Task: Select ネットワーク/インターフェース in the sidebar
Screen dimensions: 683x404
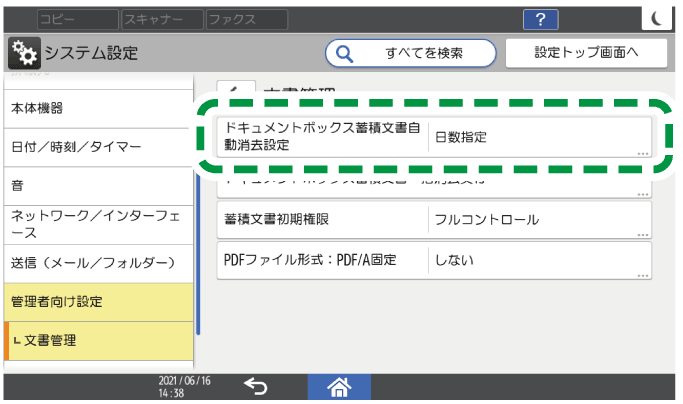Action: [98, 225]
